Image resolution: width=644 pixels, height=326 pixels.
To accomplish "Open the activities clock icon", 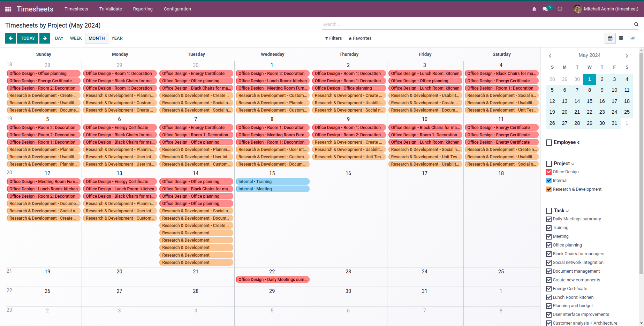I will [x=560, y=9].
